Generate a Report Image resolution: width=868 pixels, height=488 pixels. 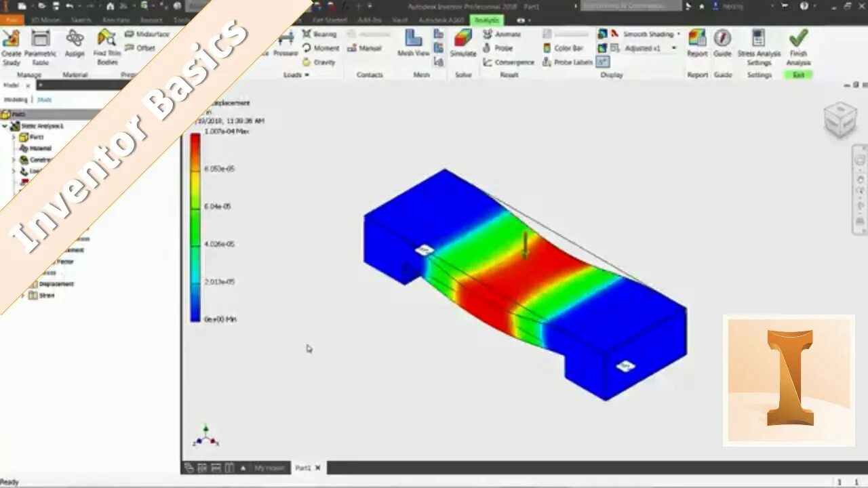[697, 43]
